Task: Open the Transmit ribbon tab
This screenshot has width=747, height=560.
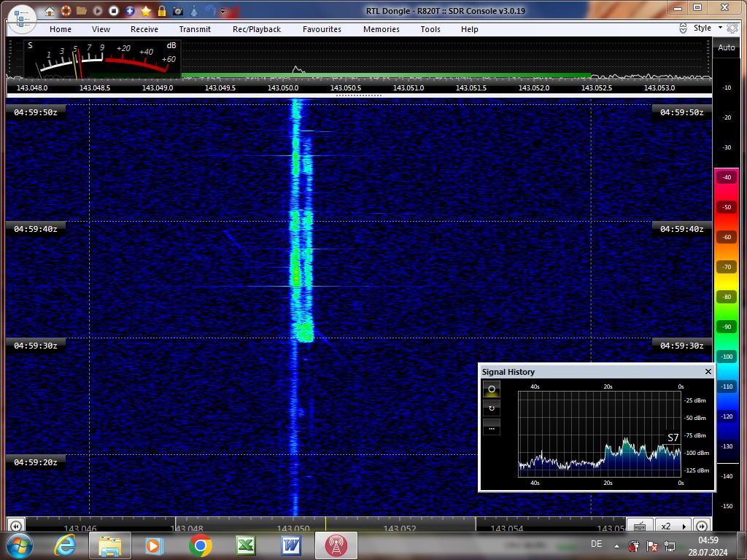Action: 195,29
